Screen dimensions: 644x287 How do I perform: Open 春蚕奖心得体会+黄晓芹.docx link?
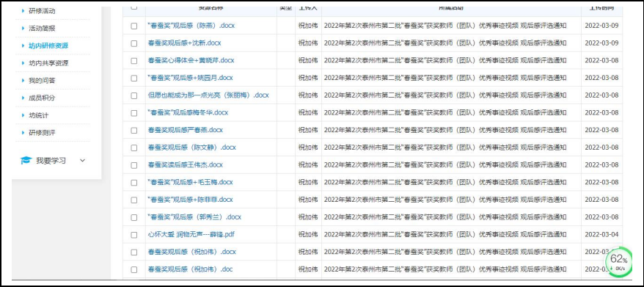point(191,60)
